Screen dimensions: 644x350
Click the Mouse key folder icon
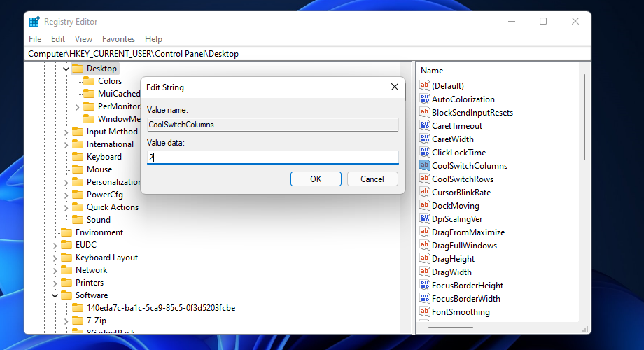(78, 169)
